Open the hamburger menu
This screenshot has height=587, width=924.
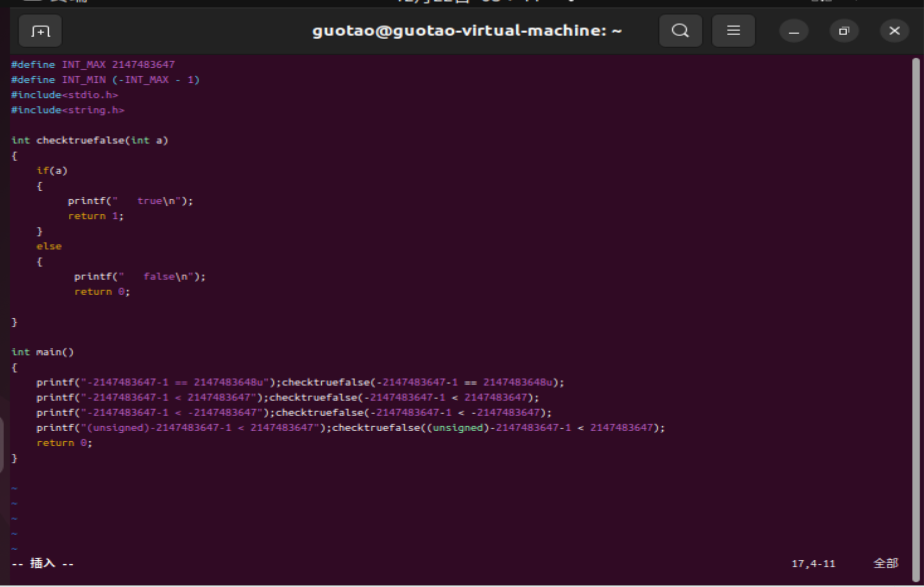coord(733,31)
